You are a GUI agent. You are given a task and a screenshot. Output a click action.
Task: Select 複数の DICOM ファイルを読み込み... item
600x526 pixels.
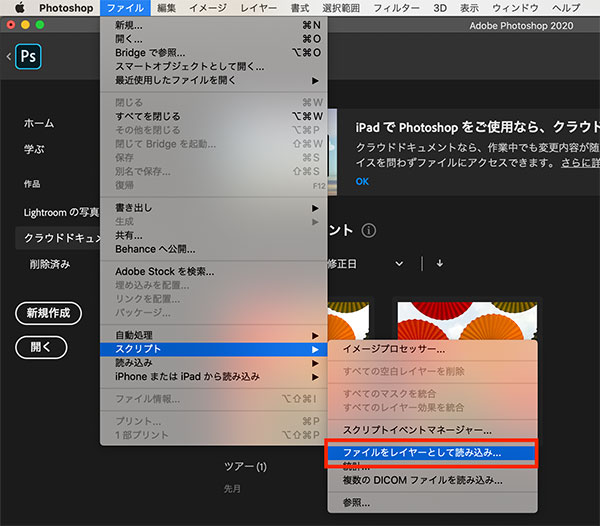point(432,480)
